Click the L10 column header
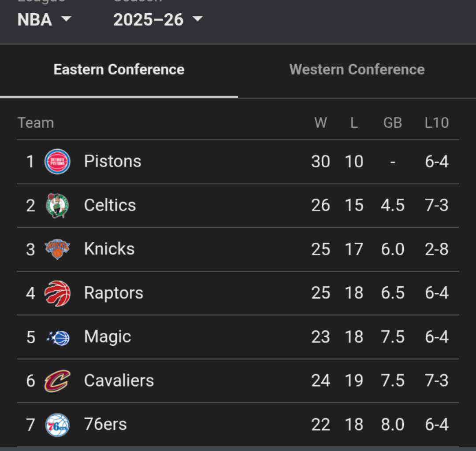 436,123
